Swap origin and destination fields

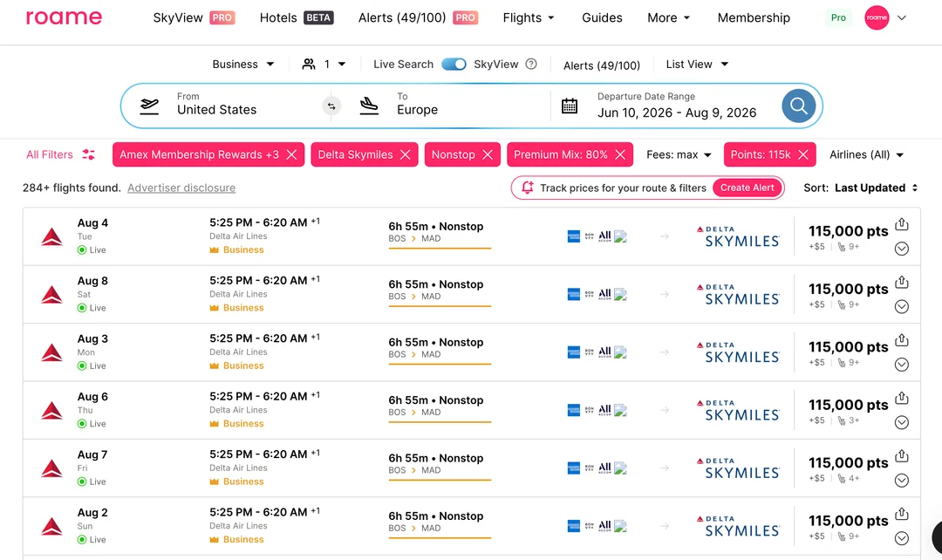pyautogui.click(x=331, y=106)
